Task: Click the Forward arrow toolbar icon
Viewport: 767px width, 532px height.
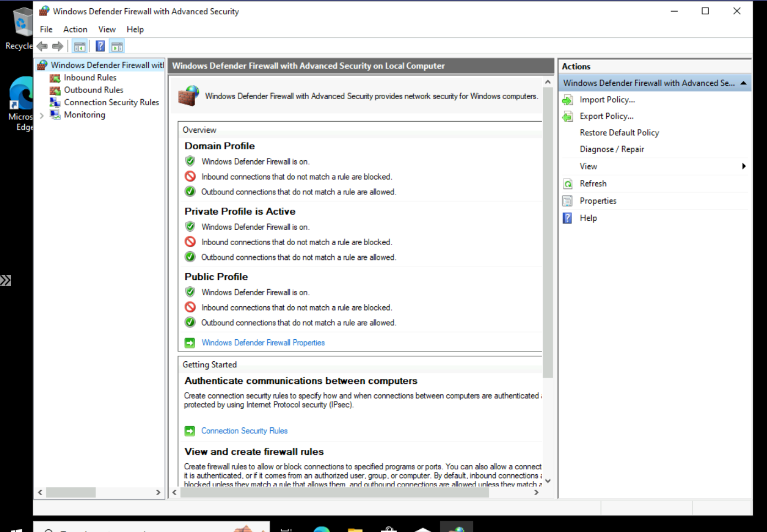Action: (57, 46)
